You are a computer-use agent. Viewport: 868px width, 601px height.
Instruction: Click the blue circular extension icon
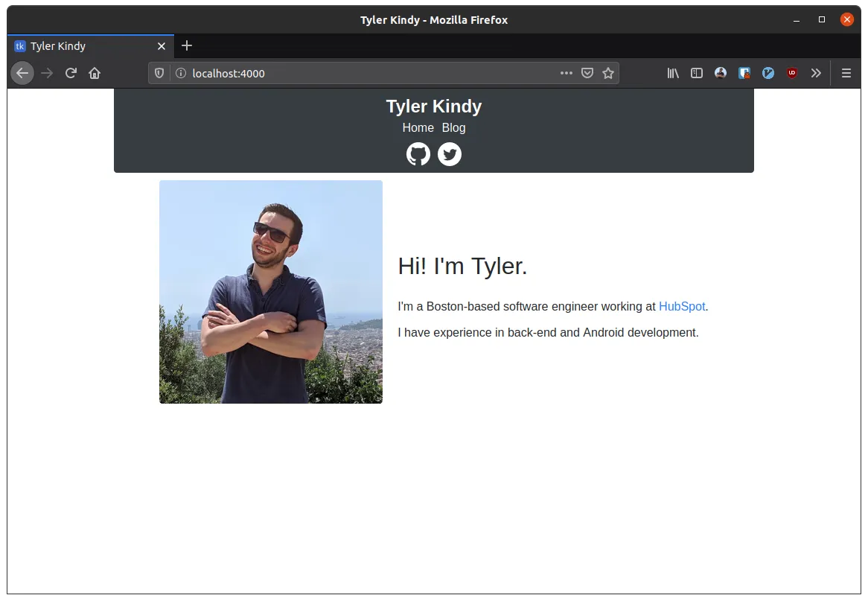[768, 73]
